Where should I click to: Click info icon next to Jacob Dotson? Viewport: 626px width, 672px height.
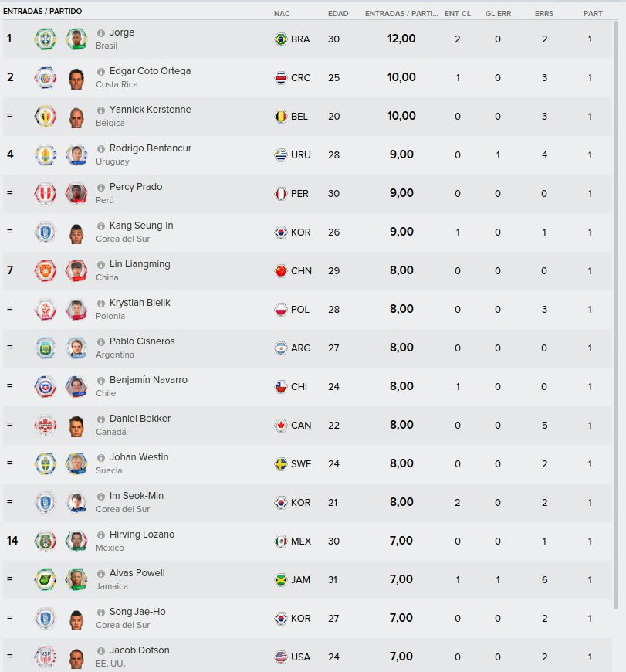(101, 651)
